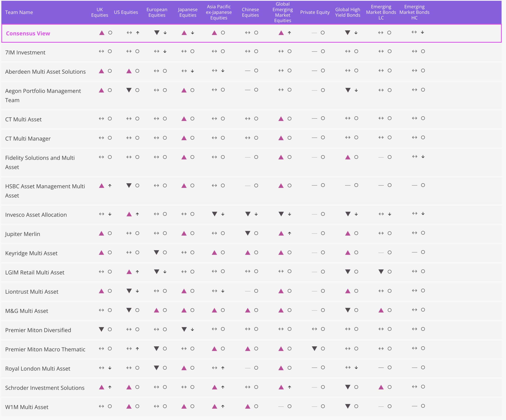Image resolution: width=506 pixels, height=420 pixels.
Task: Click HSBC UK Equities upward change arrow
Action: [110, 186]
